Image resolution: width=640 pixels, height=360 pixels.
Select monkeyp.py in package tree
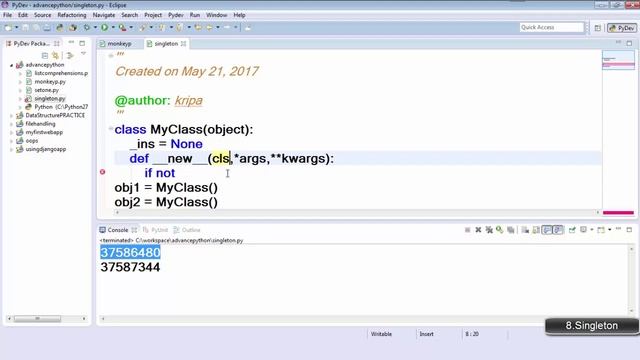pyautogui.click(x=50, y=82)
